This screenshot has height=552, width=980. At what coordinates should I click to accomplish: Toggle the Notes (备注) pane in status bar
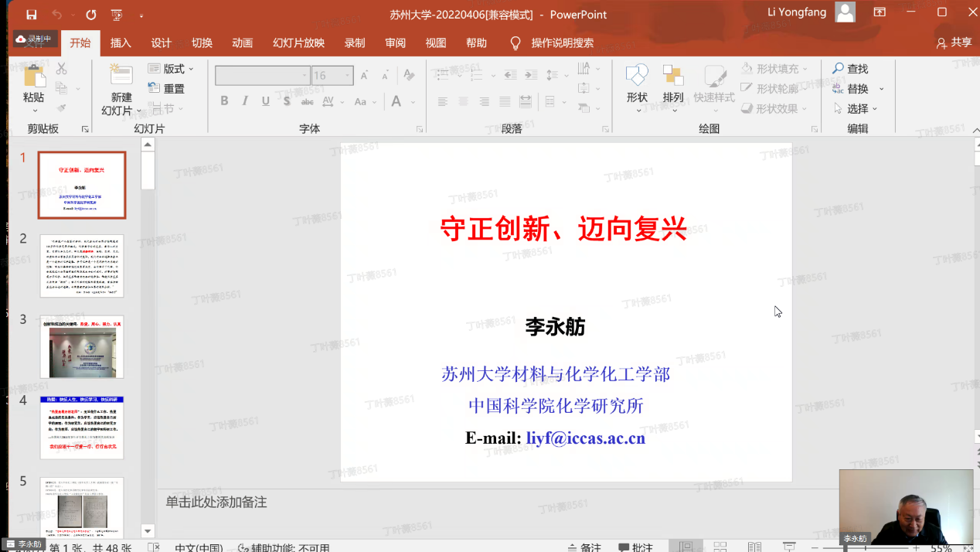pos(584,547)
